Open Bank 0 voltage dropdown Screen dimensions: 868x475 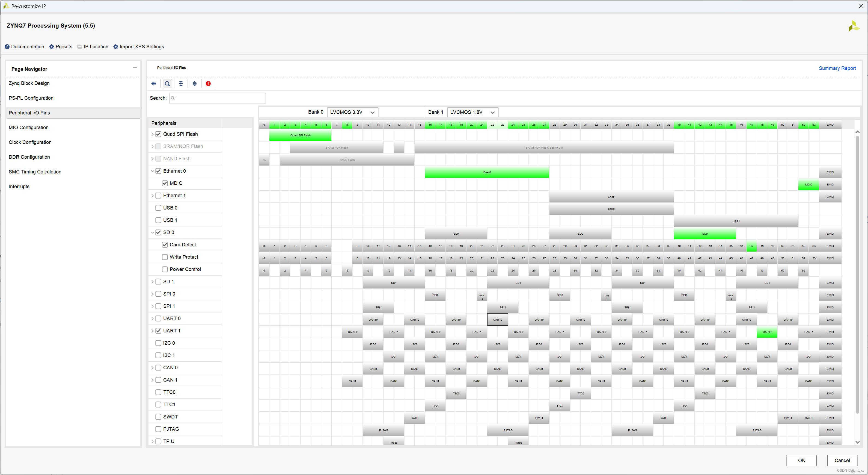pyautogui.click(x=352, y=112)
